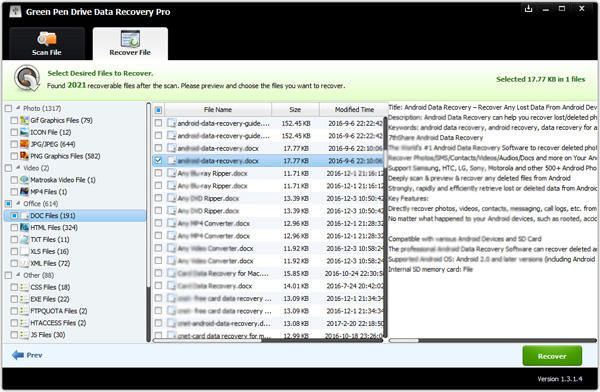The image size is (600, 392).
Task: Uncheck the selected android-data-recovery.docx row checkbox
Action: pos(158,160)
